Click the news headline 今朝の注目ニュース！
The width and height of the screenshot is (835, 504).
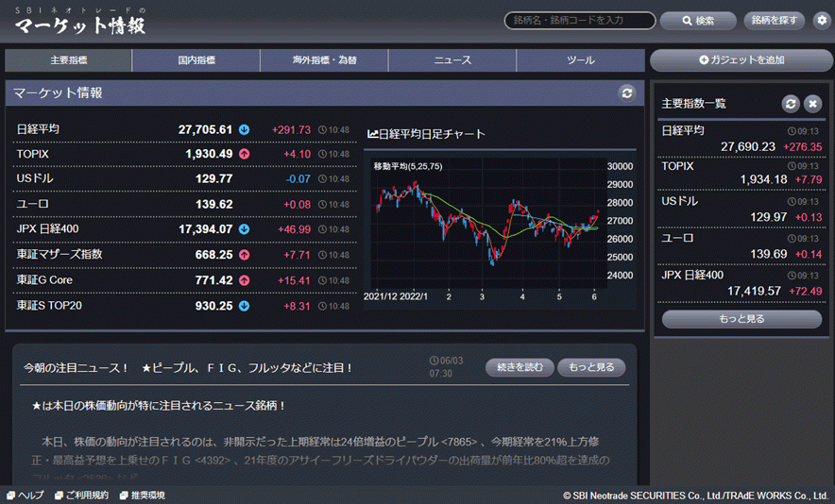tap(188, 368)
